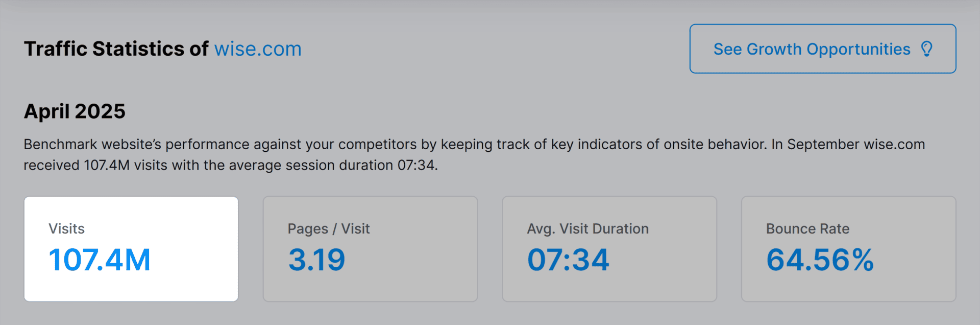980x325 pixels.
Task: Click the 107.4M visits value
Action: point(100,260)
